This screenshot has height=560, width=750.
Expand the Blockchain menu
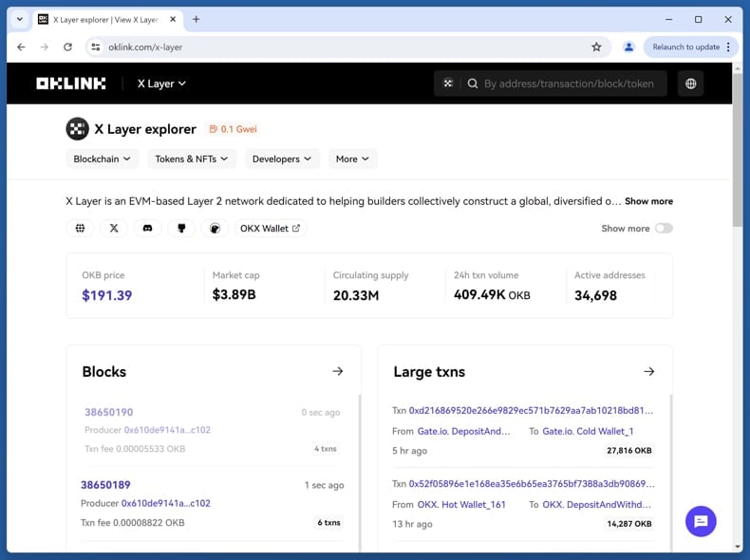(x=103, y=159)
